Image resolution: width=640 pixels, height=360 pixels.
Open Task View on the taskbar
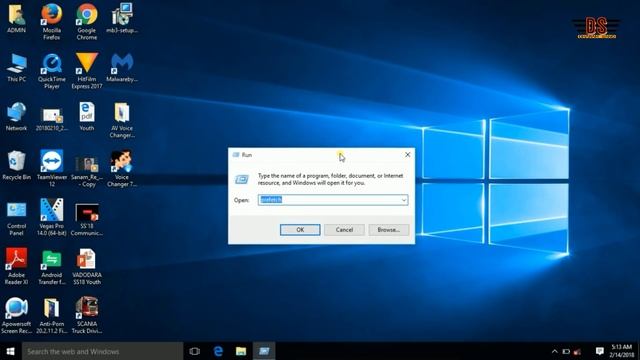[195, 351]
